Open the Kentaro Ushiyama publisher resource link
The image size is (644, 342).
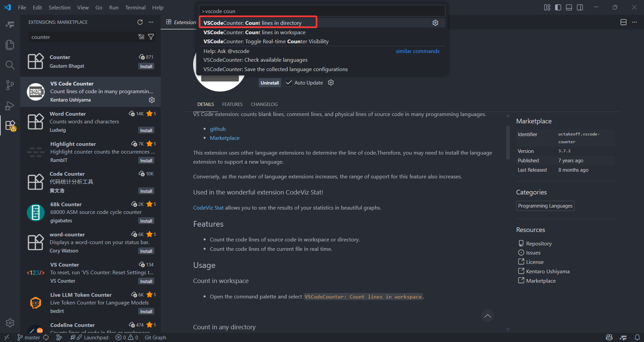(548, 271)
